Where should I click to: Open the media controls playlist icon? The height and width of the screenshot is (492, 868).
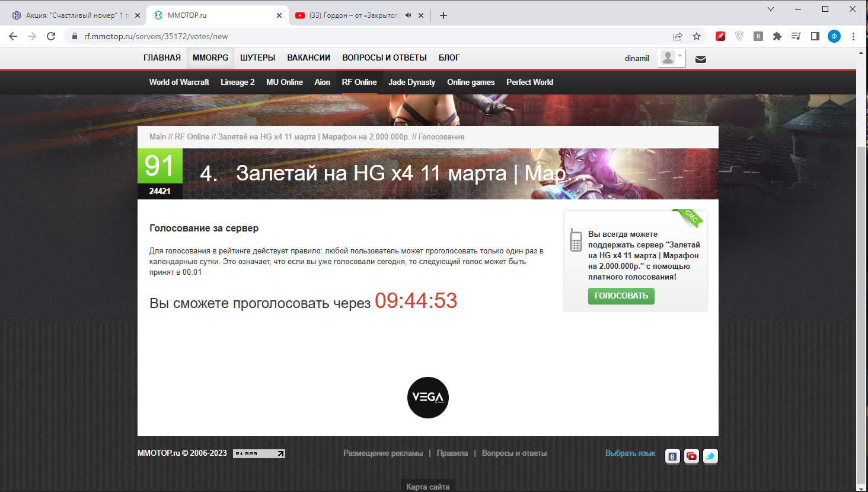pos(796,36)
